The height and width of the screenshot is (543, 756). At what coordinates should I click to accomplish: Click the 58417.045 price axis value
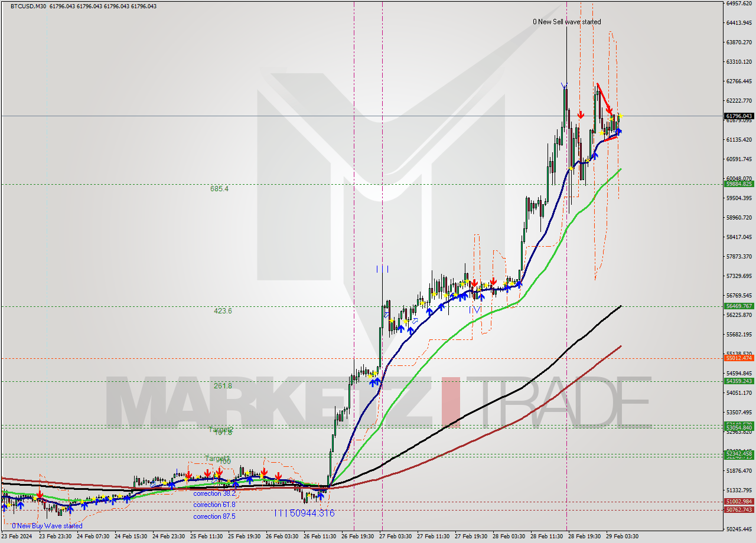pos(739,237)
